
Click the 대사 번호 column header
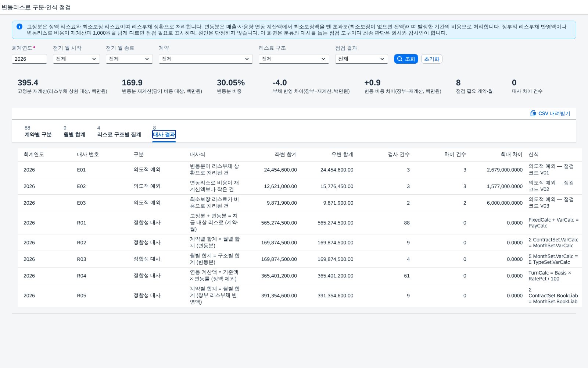[88, 155]
